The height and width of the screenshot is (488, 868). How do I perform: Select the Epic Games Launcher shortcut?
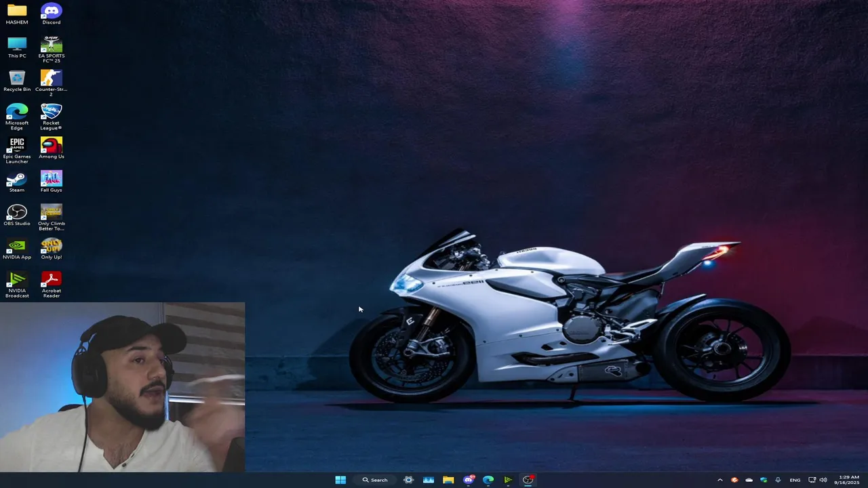pos(17,150)
